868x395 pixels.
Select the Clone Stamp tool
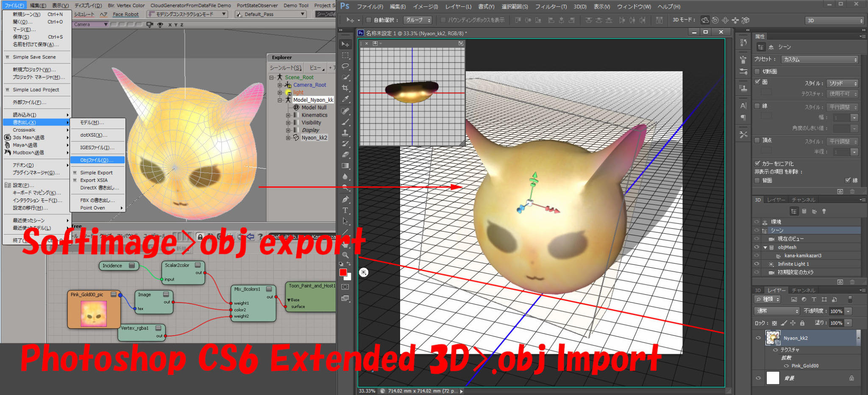pyautogui.click(x=345, y=133)
